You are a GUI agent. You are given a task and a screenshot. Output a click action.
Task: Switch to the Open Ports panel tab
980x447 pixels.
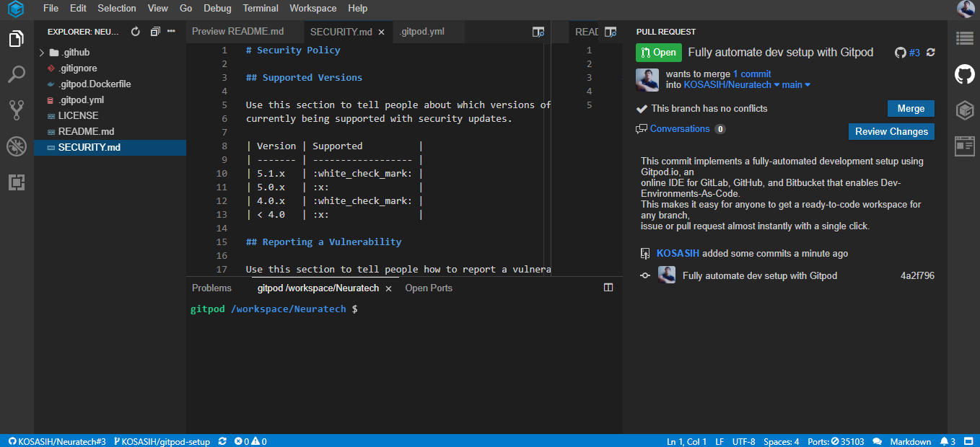(429, 288)
